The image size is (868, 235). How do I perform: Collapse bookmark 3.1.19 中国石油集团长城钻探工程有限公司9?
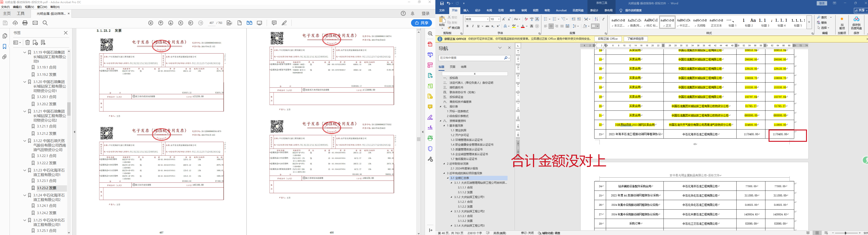pyautogui.click(x=25, y=53)
